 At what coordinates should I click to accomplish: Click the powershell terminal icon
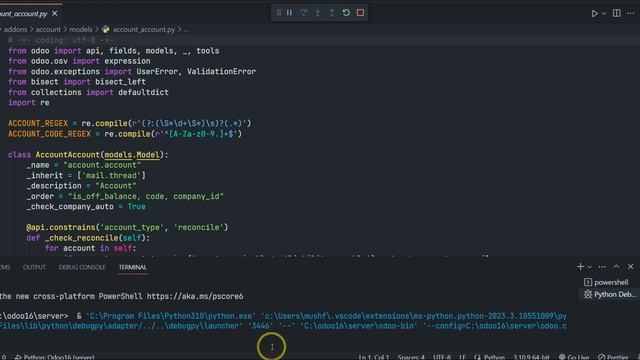coord(588,282)
